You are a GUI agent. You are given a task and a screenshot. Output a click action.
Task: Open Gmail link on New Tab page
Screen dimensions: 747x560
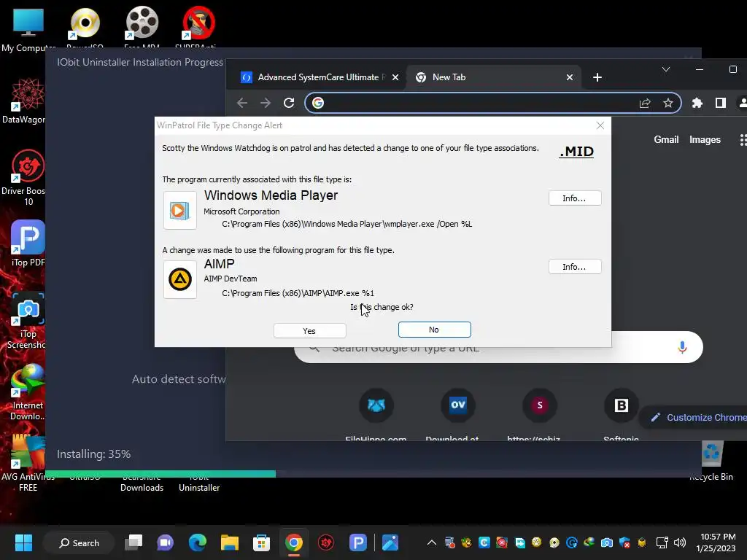point(666,139)
